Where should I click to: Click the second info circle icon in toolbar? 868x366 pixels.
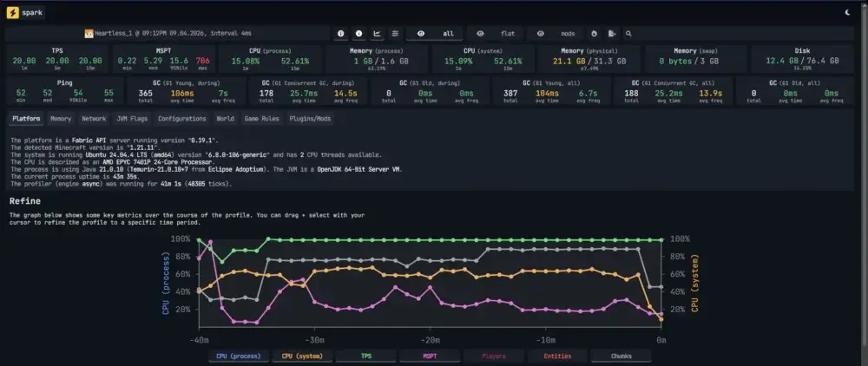click(x=358, y=34)
